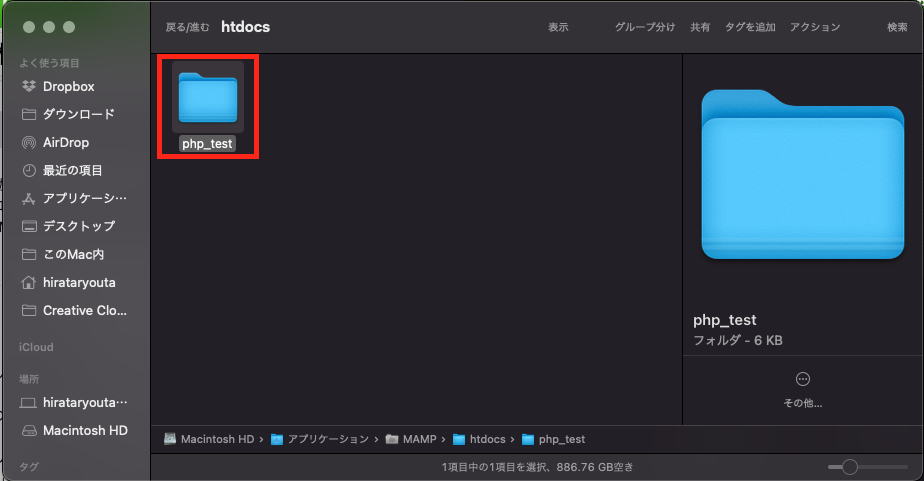Click the よく使う項目 section header
Screen dimensions: 924x481
pos(50,63)
